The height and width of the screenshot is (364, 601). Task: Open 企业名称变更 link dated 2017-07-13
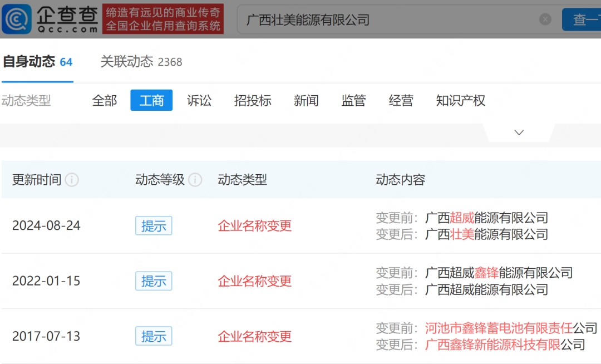[x=255, y=336]
